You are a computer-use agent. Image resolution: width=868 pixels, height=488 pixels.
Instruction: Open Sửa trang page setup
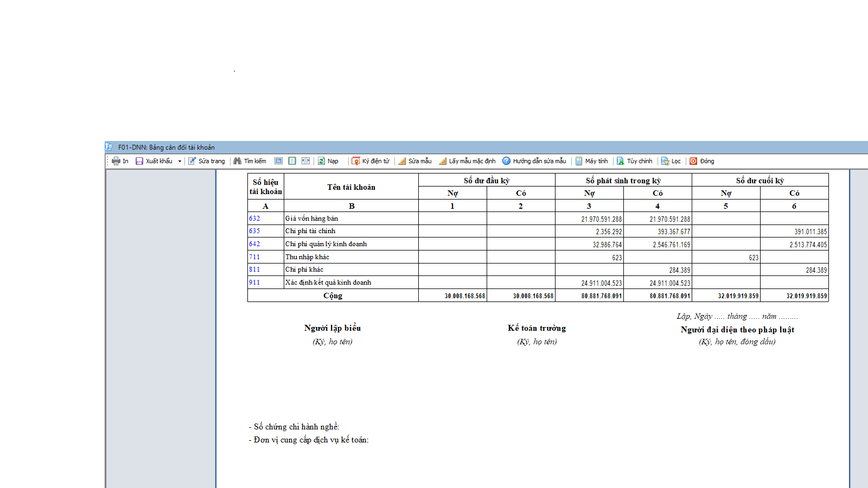(207, 161)
